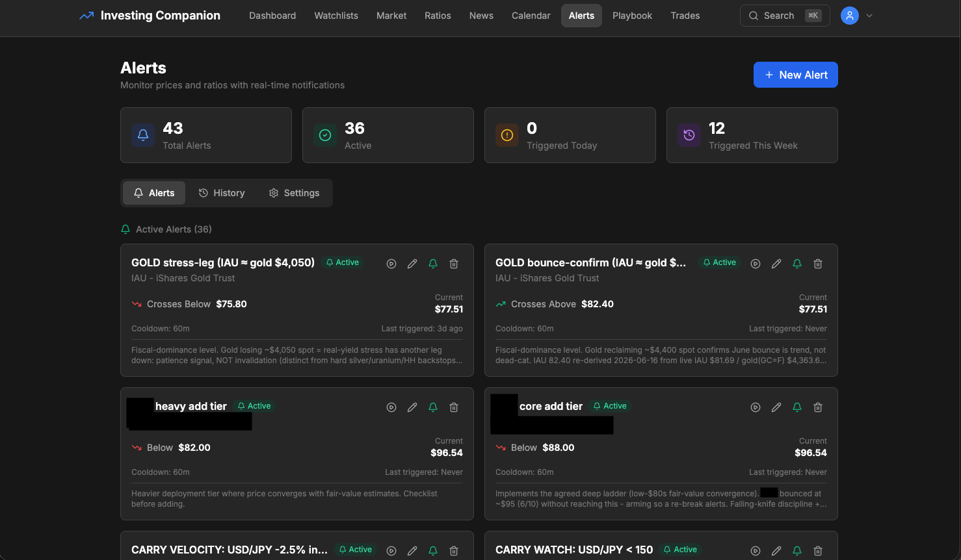Delete the heavy add tier alert

click(x=454, y=407)
